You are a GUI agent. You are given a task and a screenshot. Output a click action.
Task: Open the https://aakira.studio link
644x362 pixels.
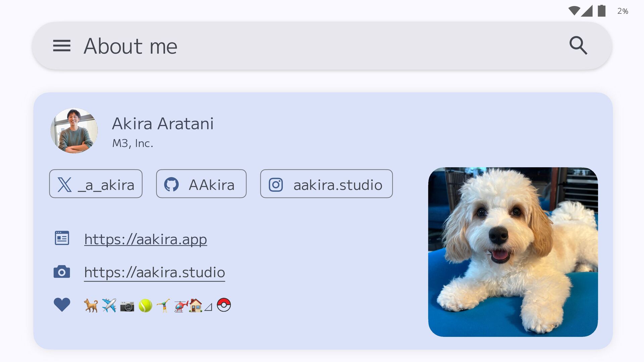click(x=154, y=272)
